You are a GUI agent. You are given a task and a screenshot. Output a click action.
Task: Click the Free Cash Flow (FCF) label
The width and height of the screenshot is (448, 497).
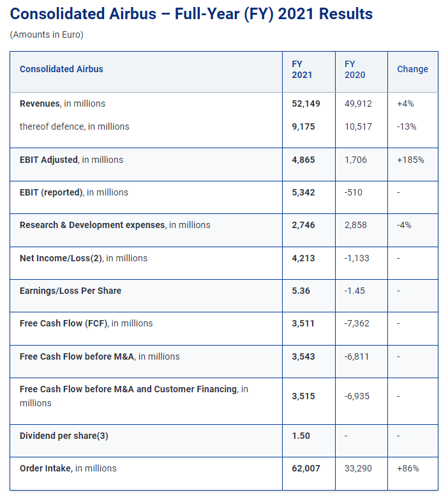86,323
